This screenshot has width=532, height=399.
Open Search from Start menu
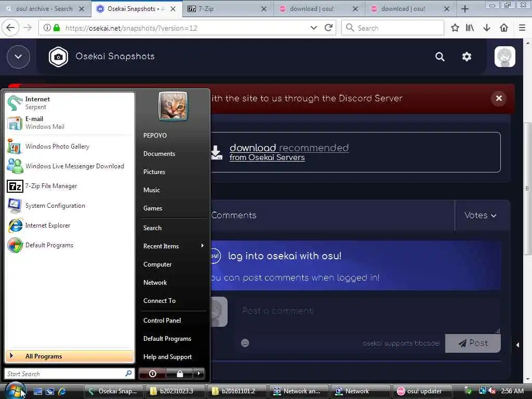(x=173, y=228)
